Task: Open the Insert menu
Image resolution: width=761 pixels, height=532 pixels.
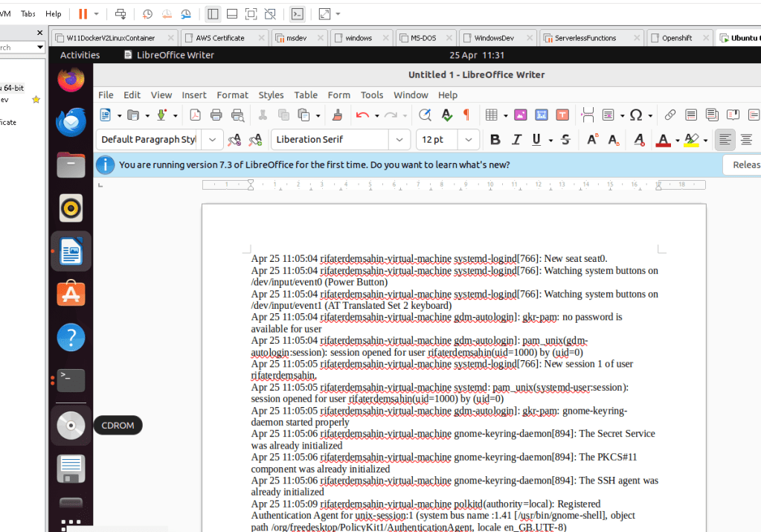Action: pos(194,95)
